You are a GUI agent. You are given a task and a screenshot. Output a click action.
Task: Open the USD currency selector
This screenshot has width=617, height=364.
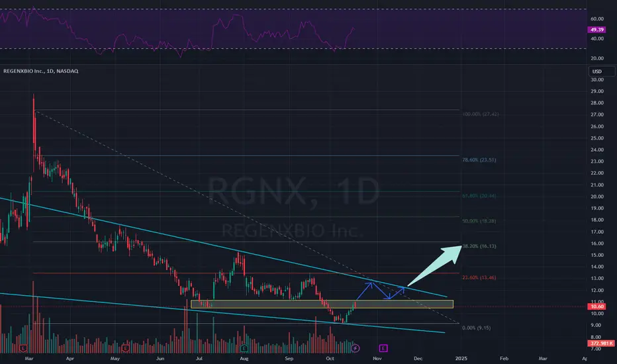(x=602, y=71)
